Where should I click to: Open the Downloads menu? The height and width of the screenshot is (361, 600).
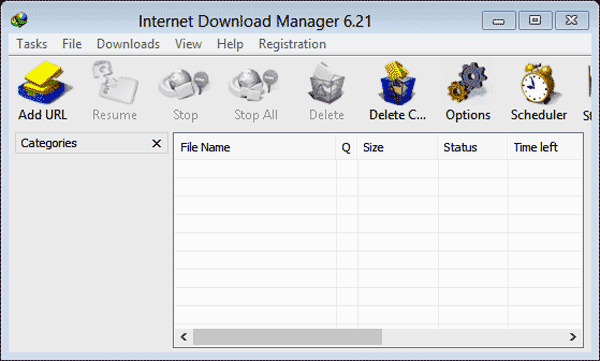click(128, 44)
